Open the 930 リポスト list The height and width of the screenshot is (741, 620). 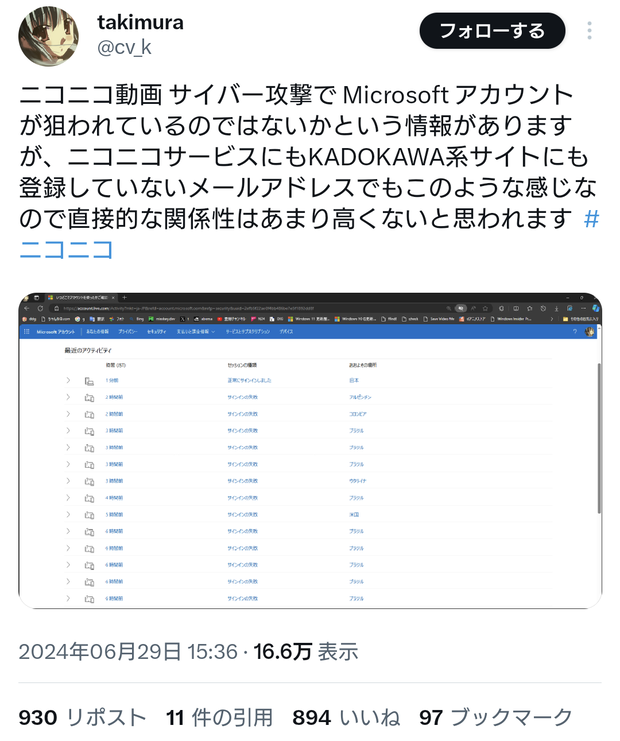pyautogui.click(x=82, y=717)
